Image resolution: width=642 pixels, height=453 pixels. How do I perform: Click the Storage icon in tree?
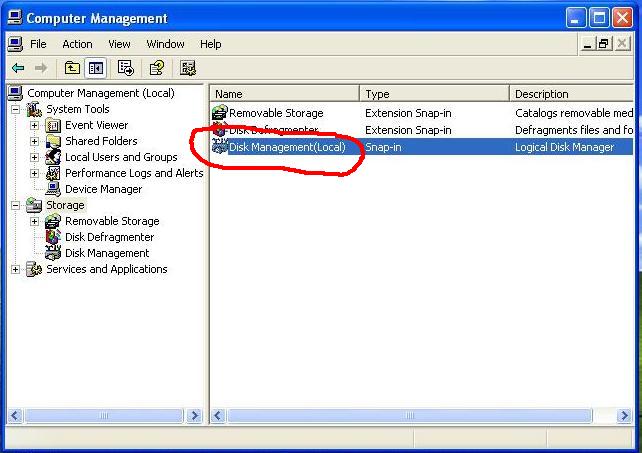[34, 205]
